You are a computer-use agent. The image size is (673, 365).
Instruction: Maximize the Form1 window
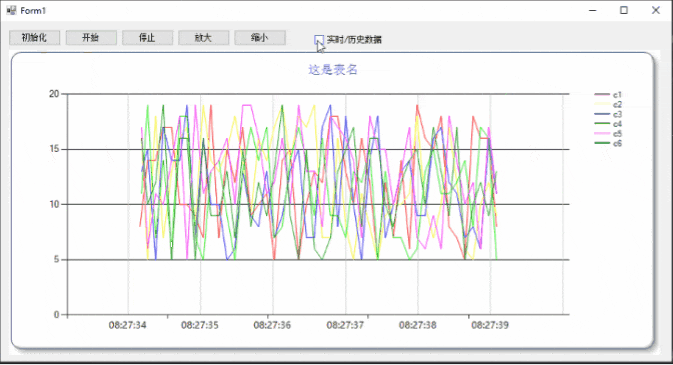(x=624, y=10)
